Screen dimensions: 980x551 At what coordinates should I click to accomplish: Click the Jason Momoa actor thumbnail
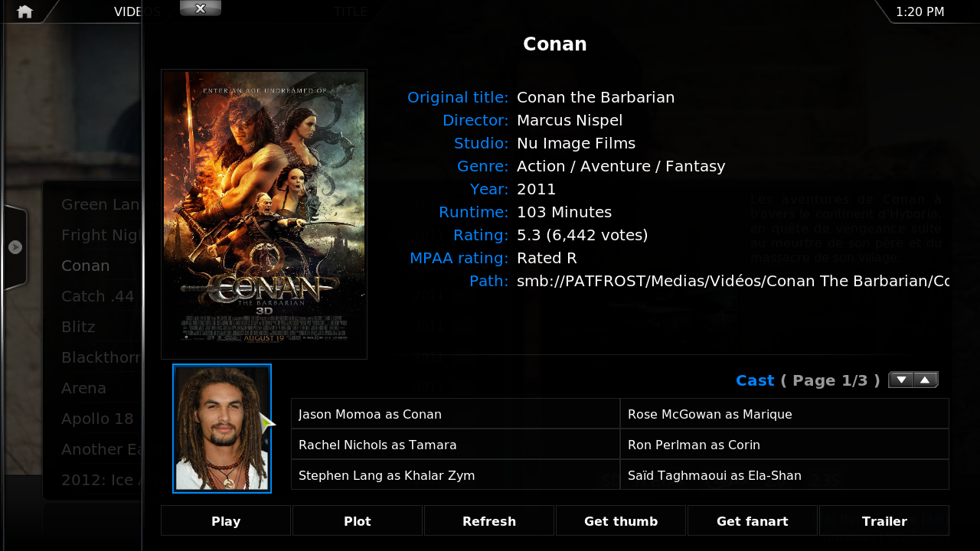[x=222, y=429]
